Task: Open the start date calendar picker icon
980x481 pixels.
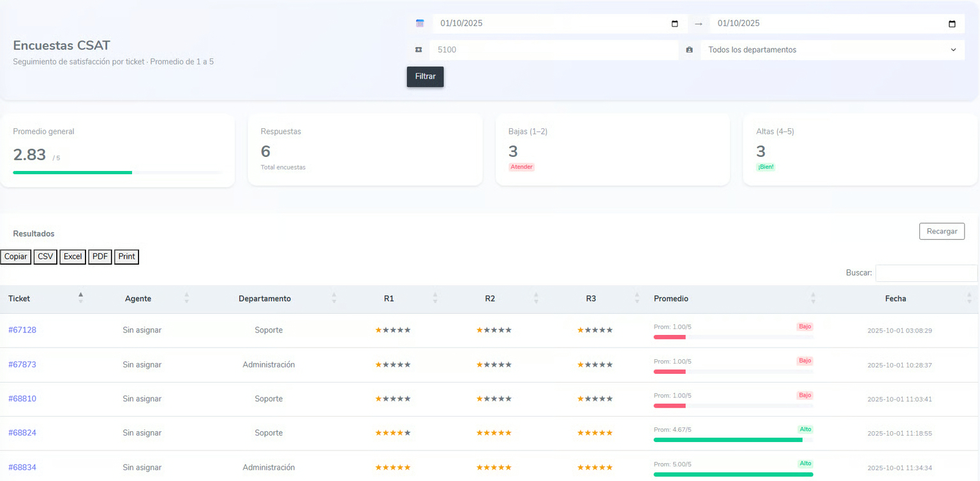Action: pos(675,24)
